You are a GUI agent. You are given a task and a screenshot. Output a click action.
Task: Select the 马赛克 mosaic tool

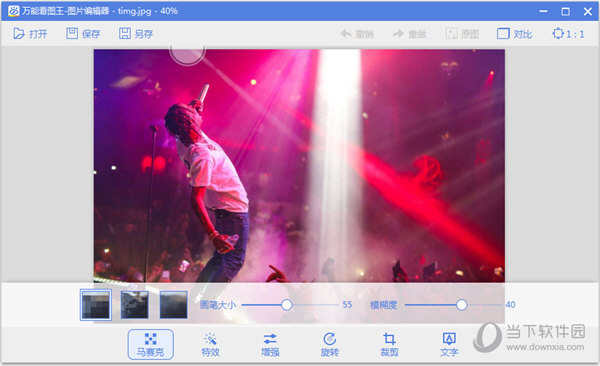coord(150,344)
